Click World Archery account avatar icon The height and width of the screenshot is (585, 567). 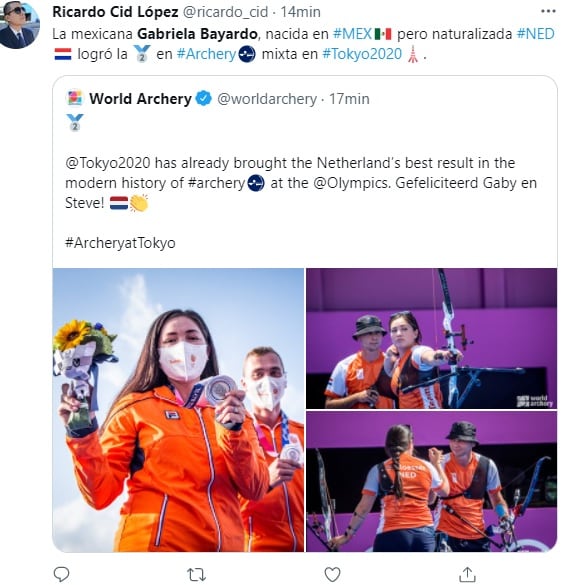point(75,98)
